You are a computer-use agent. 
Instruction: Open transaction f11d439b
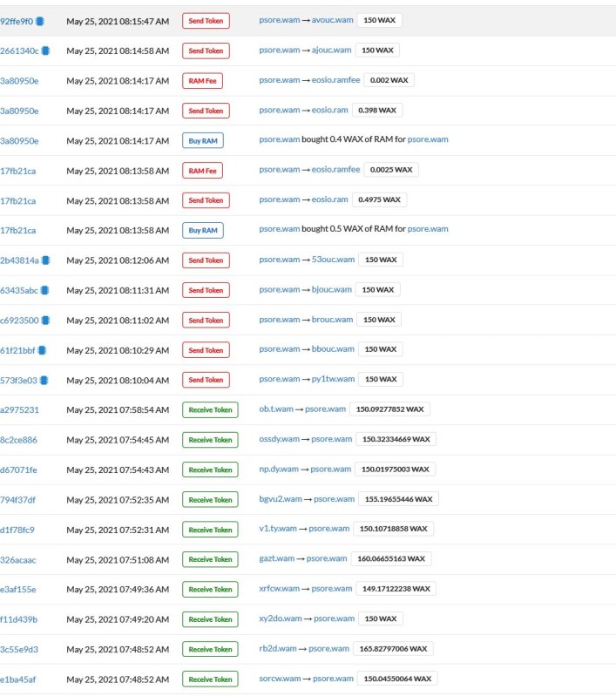pos(18,619)
